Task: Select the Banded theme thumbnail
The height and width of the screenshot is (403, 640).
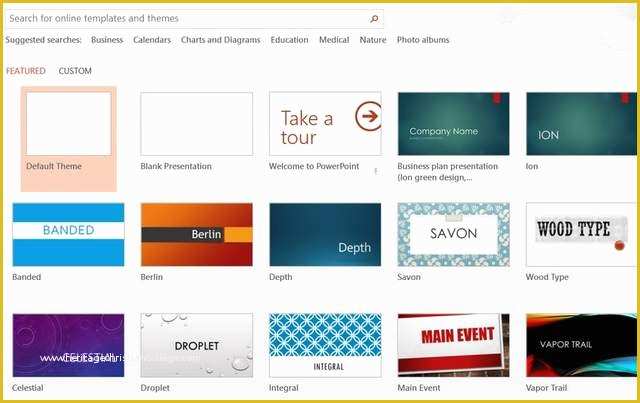Action: coord(69,235)
